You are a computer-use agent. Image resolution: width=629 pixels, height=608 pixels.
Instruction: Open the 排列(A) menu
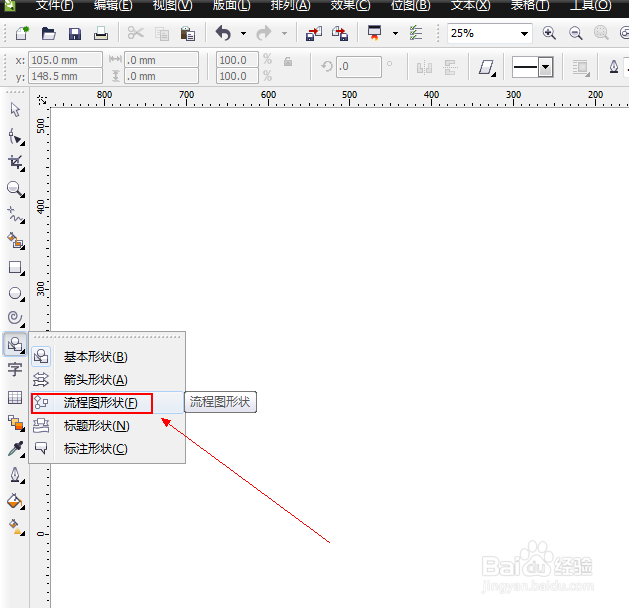tap(290, 6)
